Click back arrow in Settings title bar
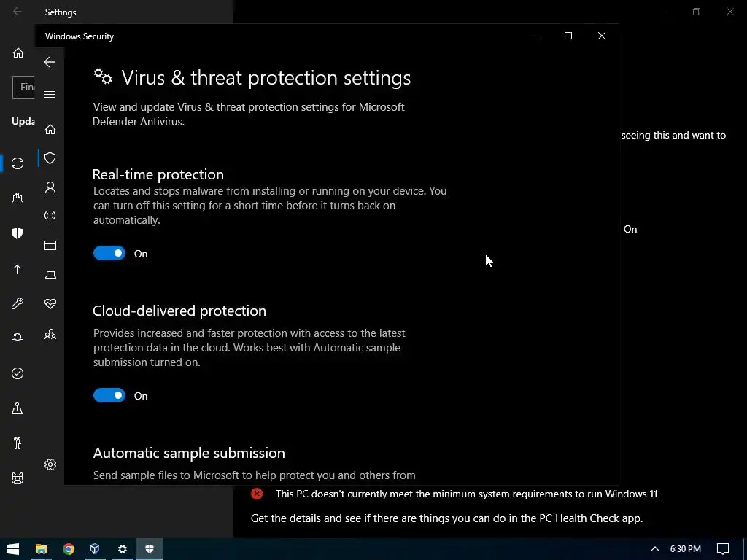747x560 pixels. [x=18, y=12]
